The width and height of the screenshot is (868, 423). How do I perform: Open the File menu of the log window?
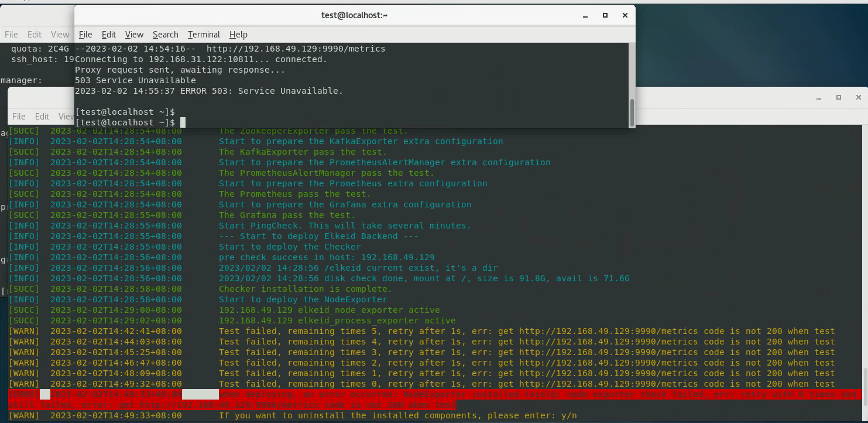(19, 116)
